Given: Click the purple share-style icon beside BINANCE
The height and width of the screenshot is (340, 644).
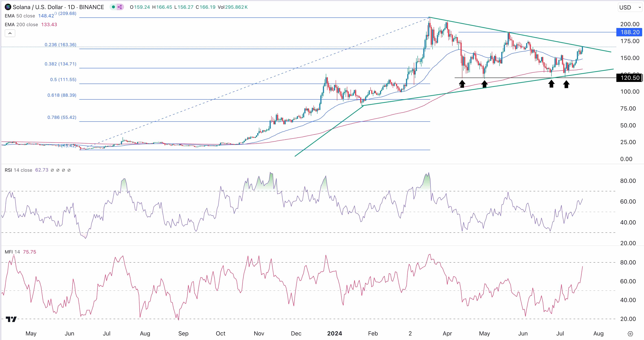Looking at the screenshot, I should click(120, 7).
